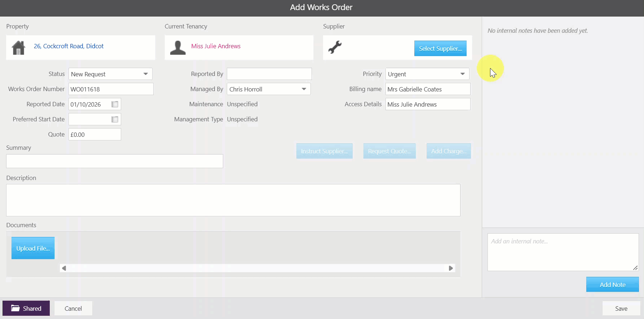Click the Billing name field
The height and width of the screenshot is (319, 644).
(428, 89)
